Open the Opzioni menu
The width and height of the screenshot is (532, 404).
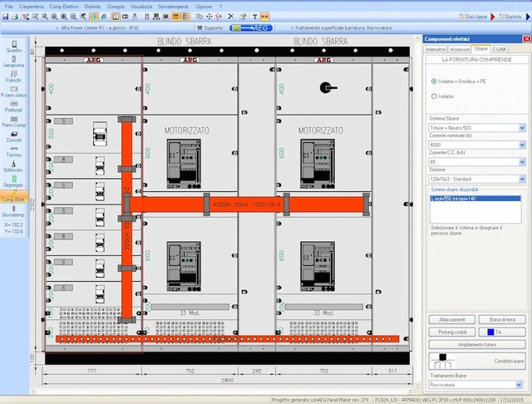tap(204, 7)
